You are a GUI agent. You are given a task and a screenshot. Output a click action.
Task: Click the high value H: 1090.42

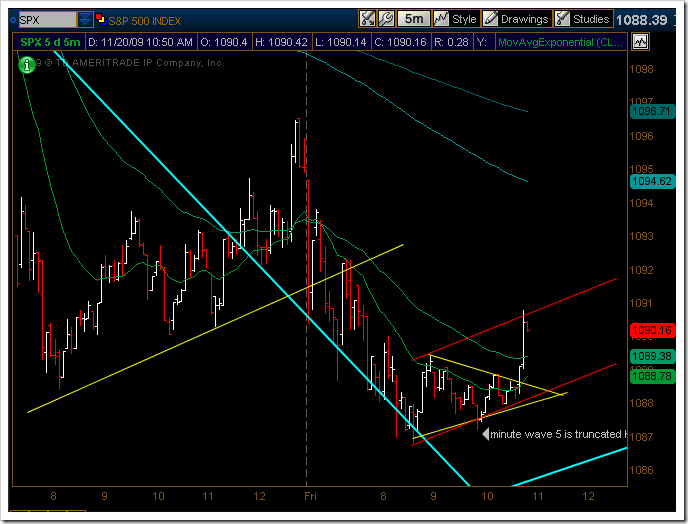pyautogui.click(x=281, y=42)
